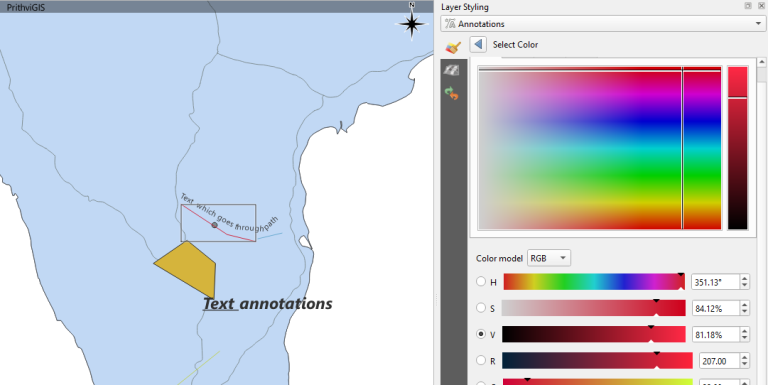768x385 pixels.
Task: Click the saturation field showing 84.12%
Action: (715, 308)
